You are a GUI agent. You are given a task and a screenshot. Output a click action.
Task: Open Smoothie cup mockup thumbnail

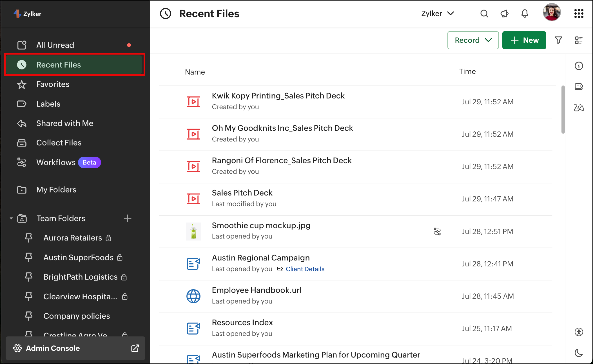point(193,232)
